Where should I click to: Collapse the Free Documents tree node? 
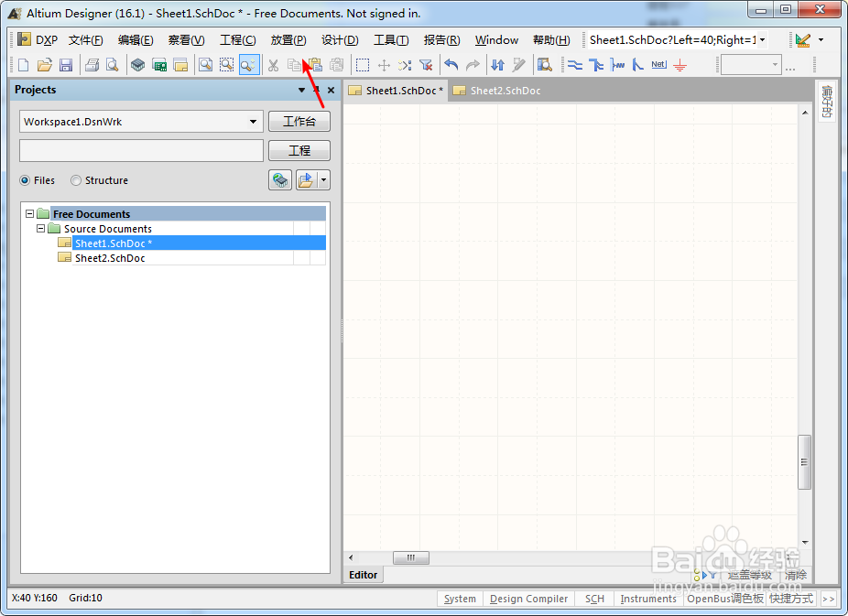29,214
